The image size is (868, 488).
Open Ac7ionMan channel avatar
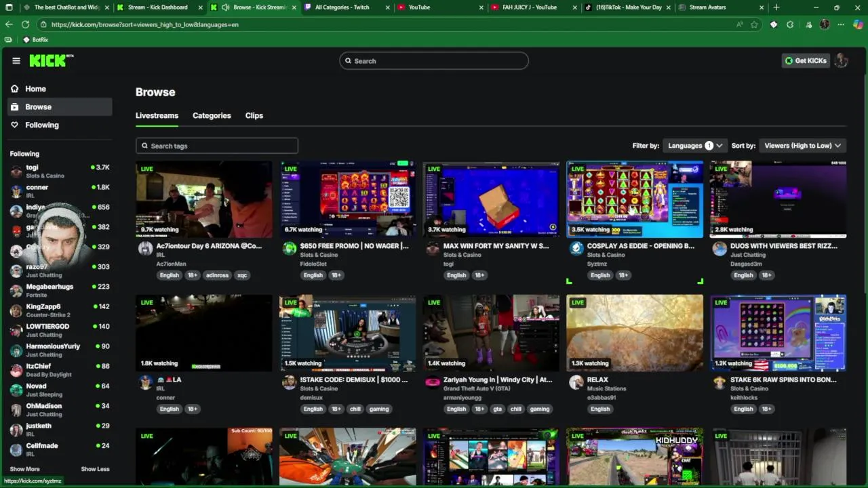point(145,248)
